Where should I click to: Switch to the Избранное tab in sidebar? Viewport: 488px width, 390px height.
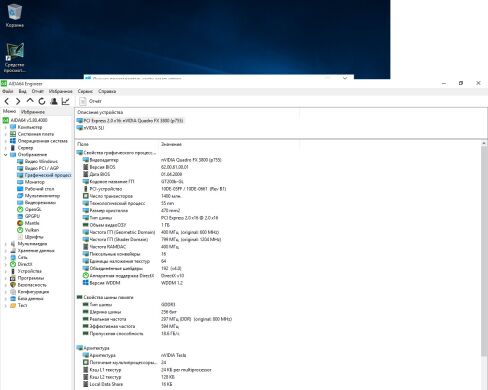[33, 112]
